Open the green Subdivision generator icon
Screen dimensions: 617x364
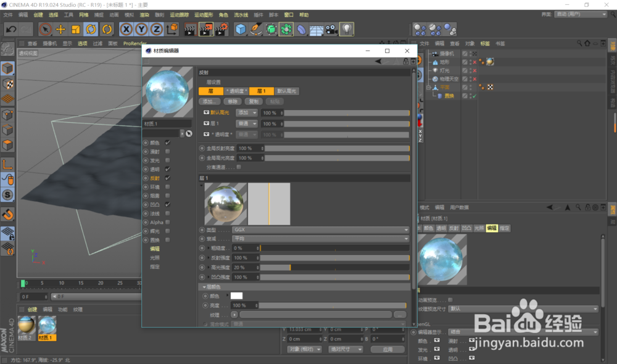(x=271, y=30)
